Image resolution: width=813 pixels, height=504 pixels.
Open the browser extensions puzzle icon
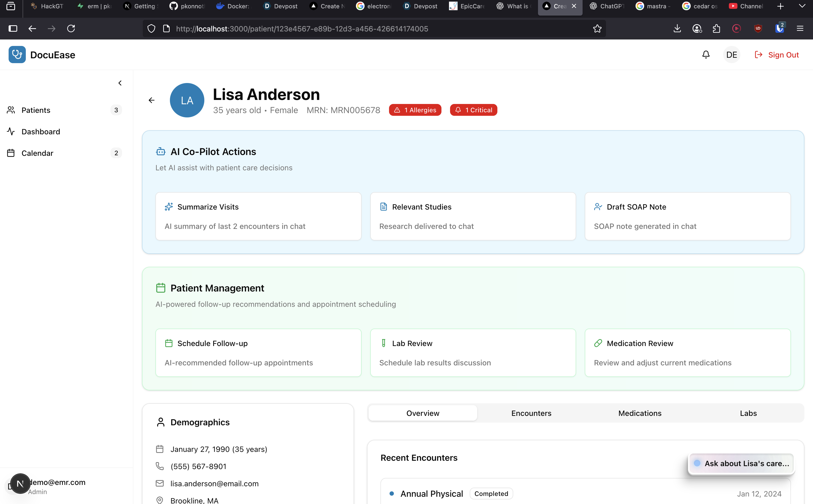point(716,29)
